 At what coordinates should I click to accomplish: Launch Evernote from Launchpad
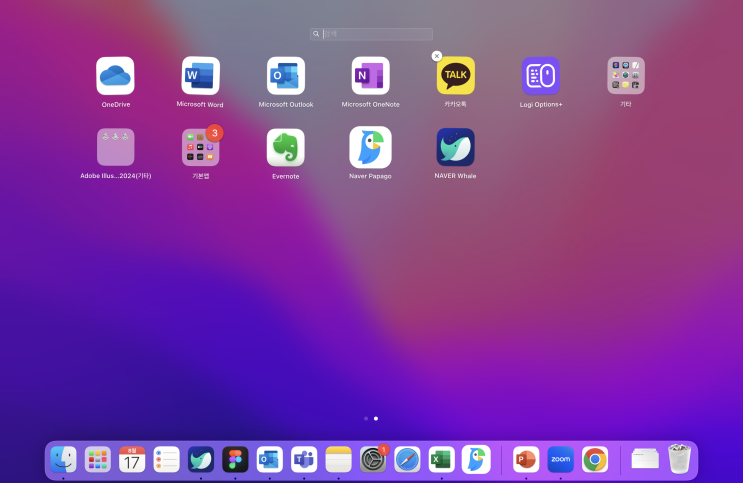click(286, 147)
